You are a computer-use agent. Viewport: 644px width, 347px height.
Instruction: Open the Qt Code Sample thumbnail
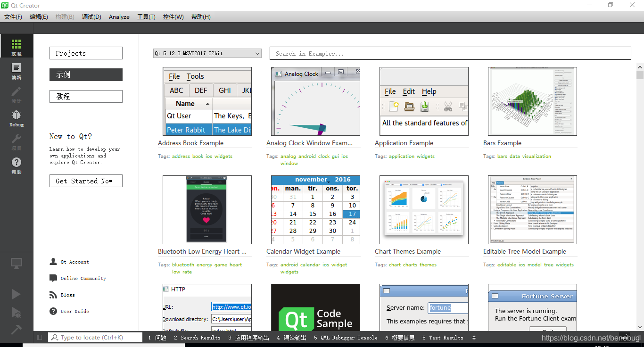315,307
